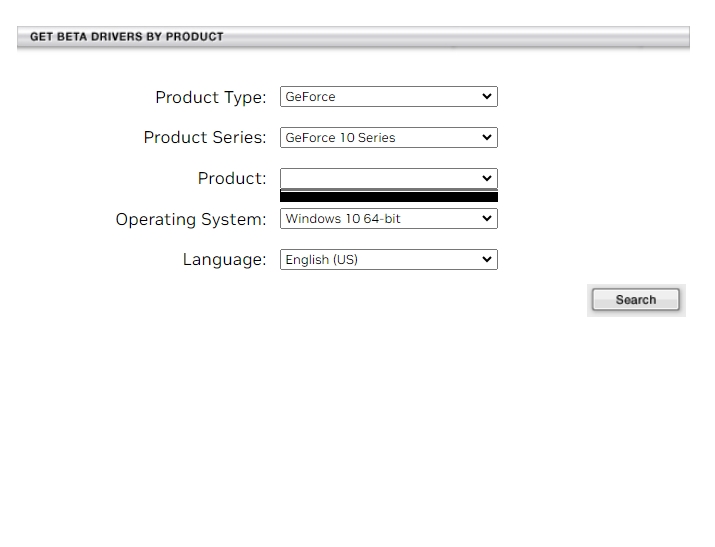Click the Product Series label
715x547 pixels.
(205, 137)
